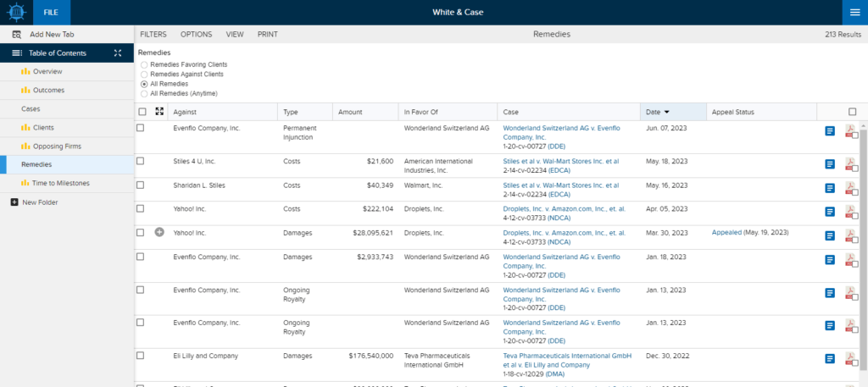The width and height of the screenshot is (868, 387).
Task: Select Remedies in Table of Contents
Action: (x=67, y=165)
